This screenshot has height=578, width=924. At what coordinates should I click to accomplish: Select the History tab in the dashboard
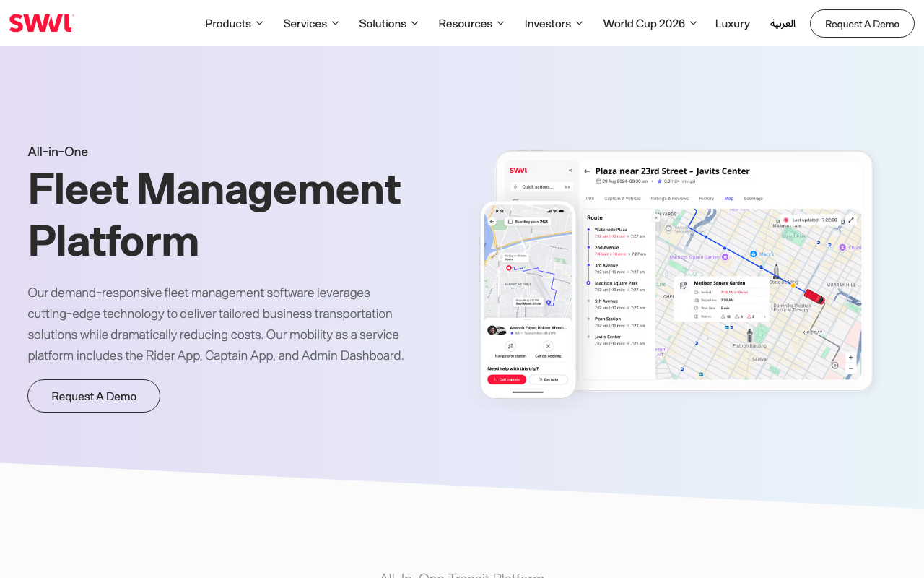point(706,198)
